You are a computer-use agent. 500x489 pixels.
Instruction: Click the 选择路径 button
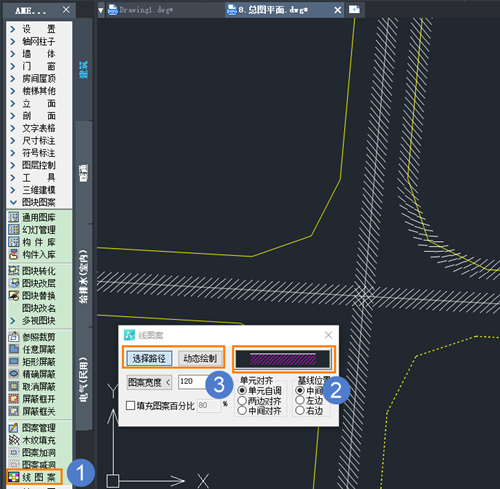coord(149,359)
